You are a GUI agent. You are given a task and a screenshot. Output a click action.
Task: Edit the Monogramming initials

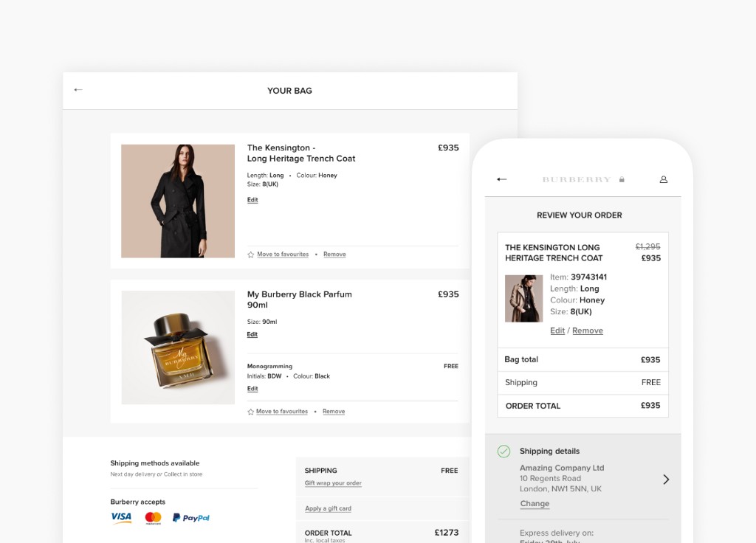point(252,389)
